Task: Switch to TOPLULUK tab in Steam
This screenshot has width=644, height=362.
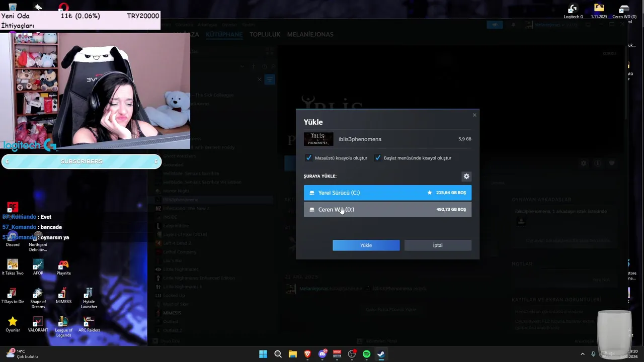Action: (265, 34)
